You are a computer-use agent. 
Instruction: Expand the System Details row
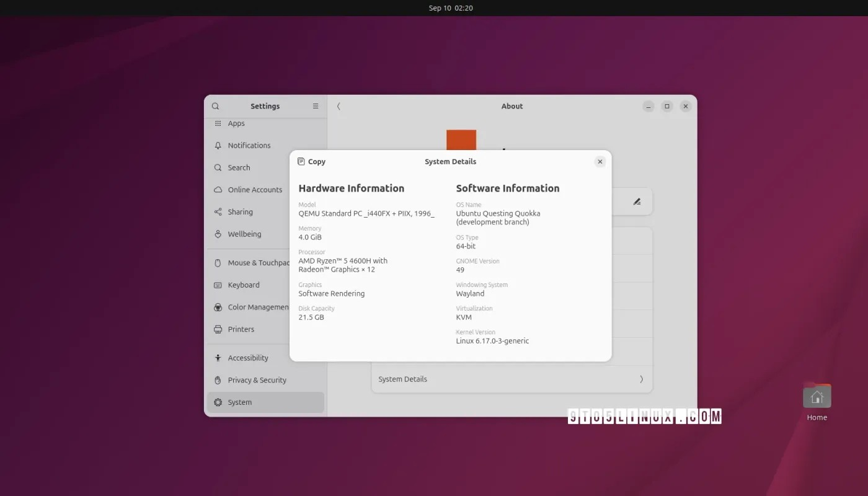[x=512, y=379]
